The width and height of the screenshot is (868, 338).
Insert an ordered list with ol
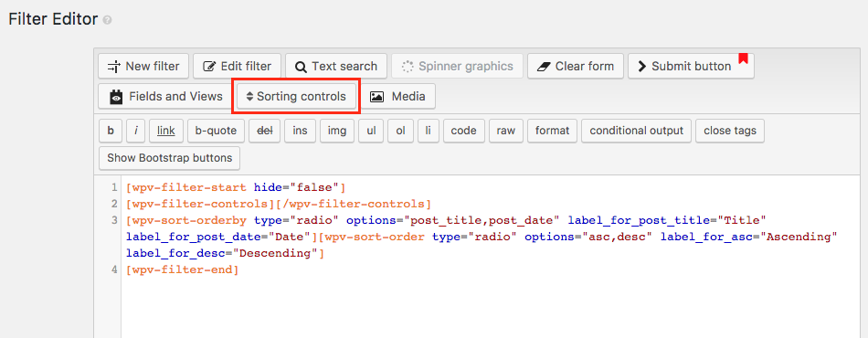click(400, 132)
